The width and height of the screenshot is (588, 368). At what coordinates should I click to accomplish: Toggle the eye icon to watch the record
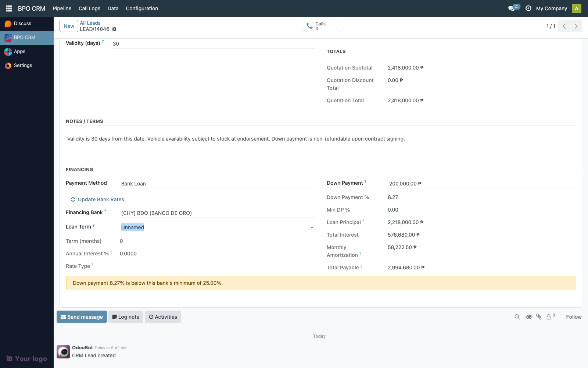coord(529,316)
